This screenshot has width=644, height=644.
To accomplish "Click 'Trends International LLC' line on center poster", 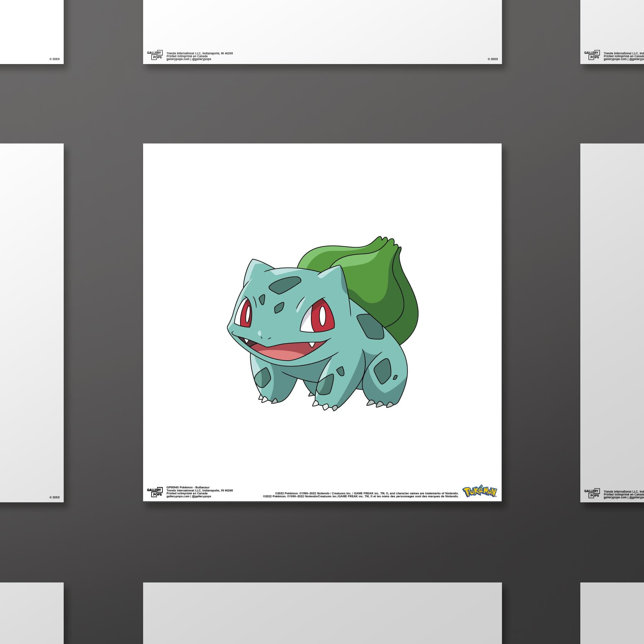I will click(200, 491).
